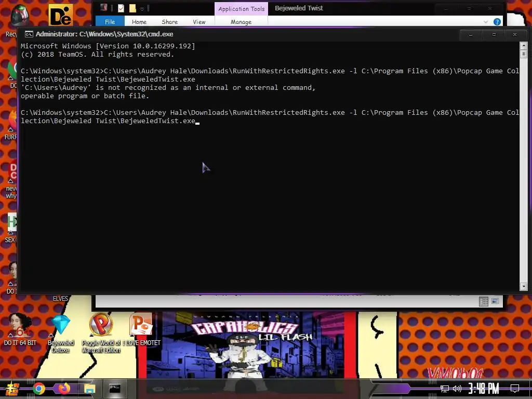This screenshot has height=399, width=532.
Task: Minimize the Administrator cmd.exe window
Action: coord(471,35)
